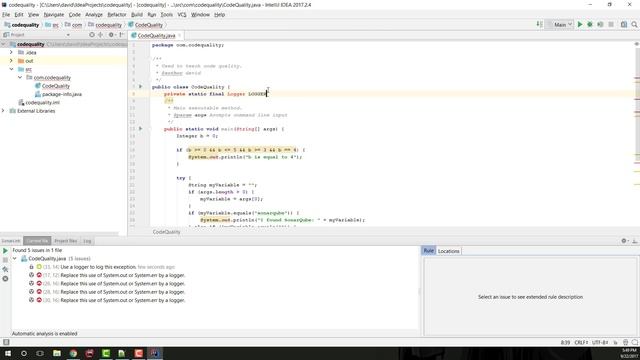640x360 pixels.
Task: Hide Project panel icon in header
Action: coord(122,35)
